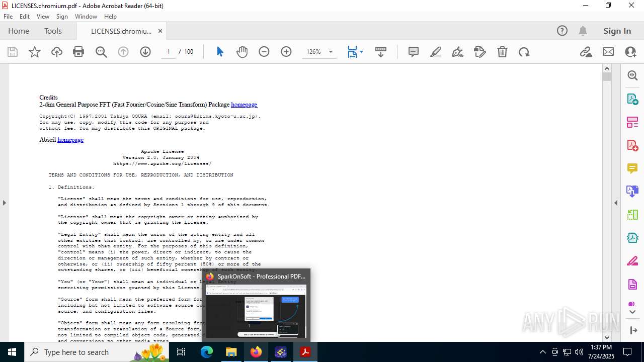Show more tools chevron in right pane
644x362 pixels.
[632, 312]
